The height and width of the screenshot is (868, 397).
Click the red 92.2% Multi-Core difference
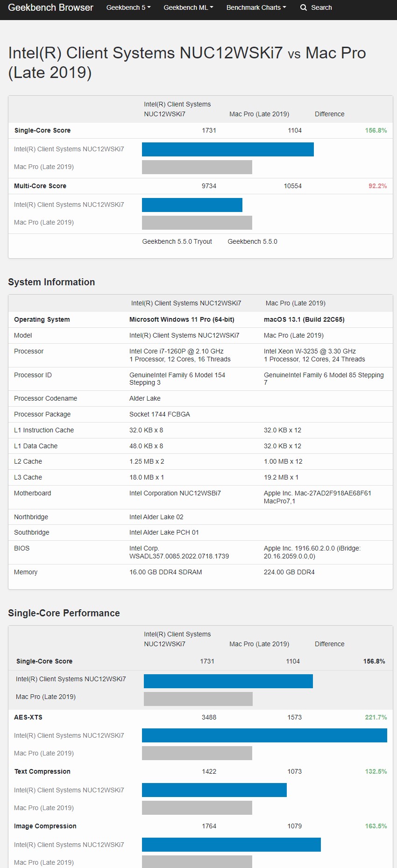coord(377,186)
